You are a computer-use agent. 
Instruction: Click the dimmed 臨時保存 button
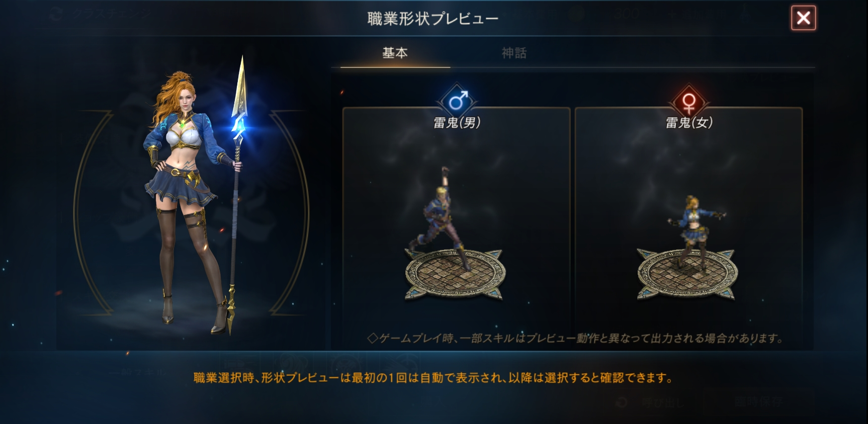(758, 402)
